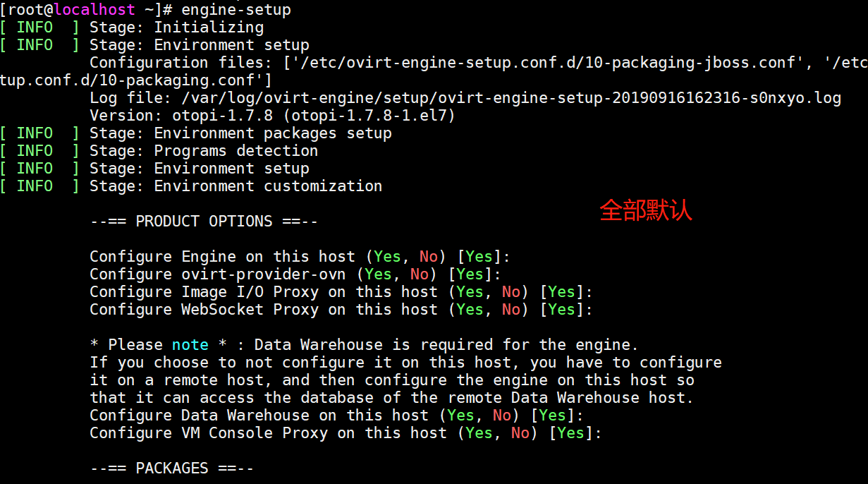Click Yes option for Configure Engine prompt
Image resolution: width=868 pixels, height=484 pixels.
click(387, 257)
